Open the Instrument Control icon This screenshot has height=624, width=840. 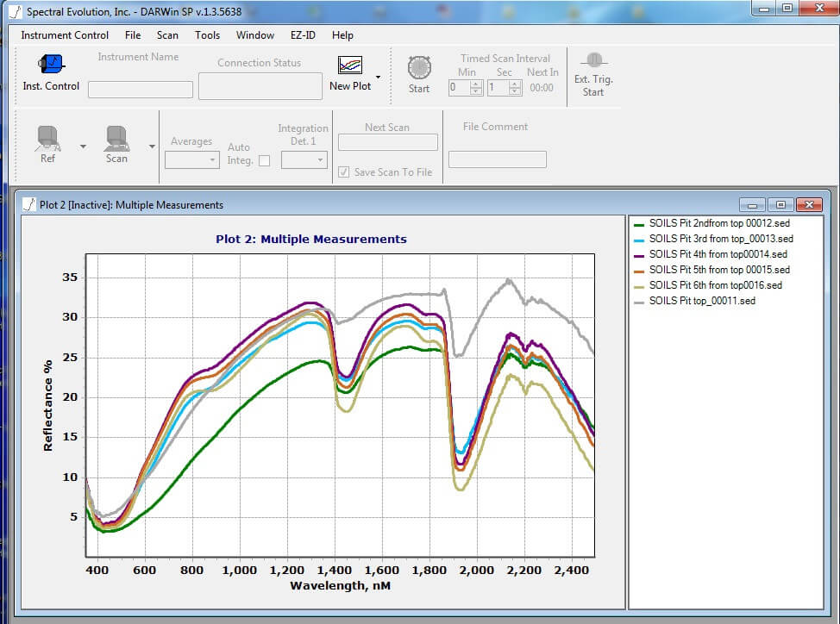[x=49, y=65]
